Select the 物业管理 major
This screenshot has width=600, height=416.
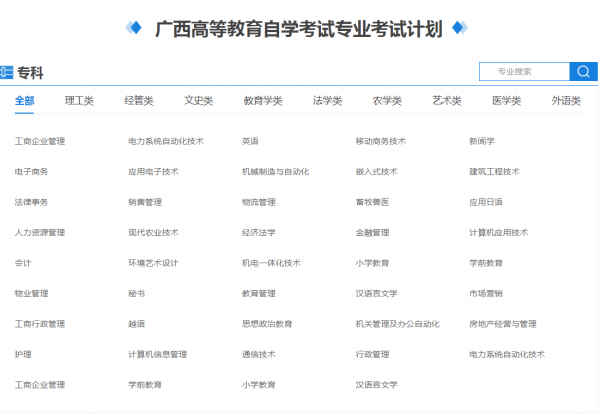31,294
